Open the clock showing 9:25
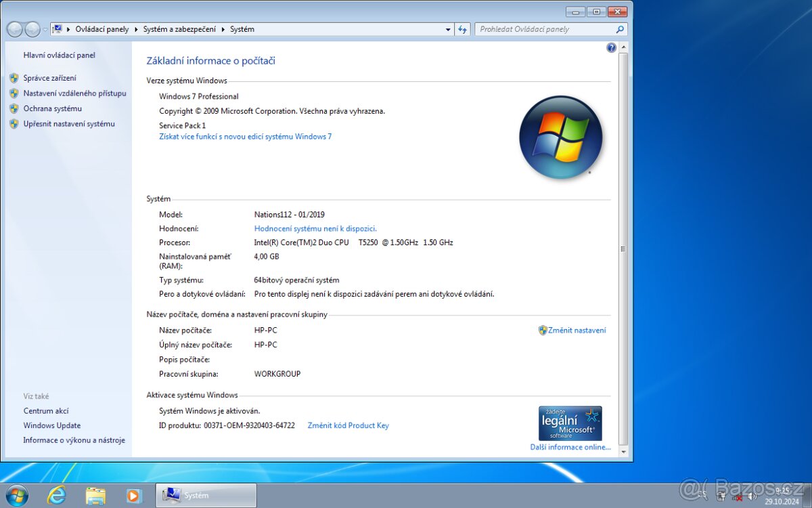This screenshot has height=508, width=812. (x=782, y=496)
